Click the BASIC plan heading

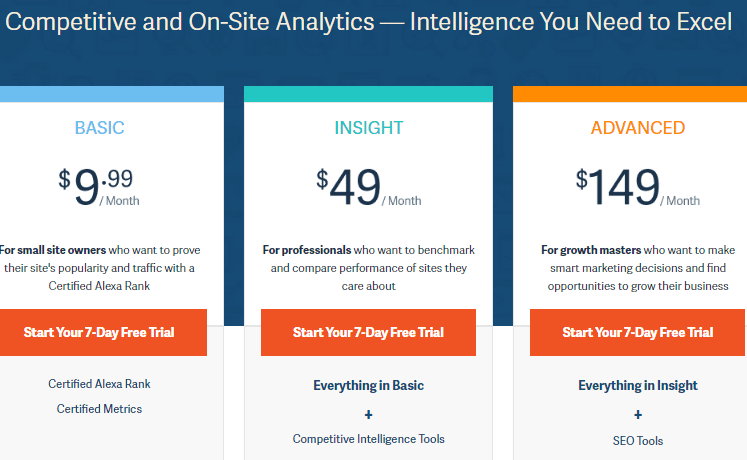pyautogui.click(x=100, y=128)
